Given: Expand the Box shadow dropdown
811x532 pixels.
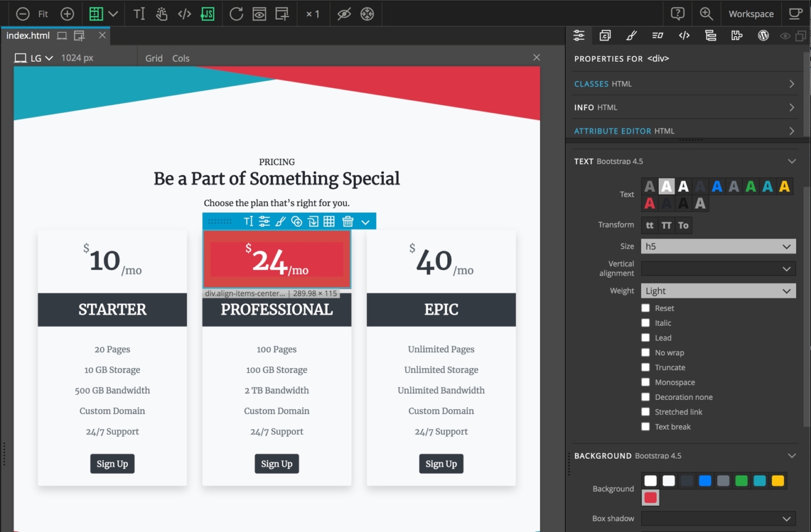Looking at the screenshot, I should pos(718,518).
